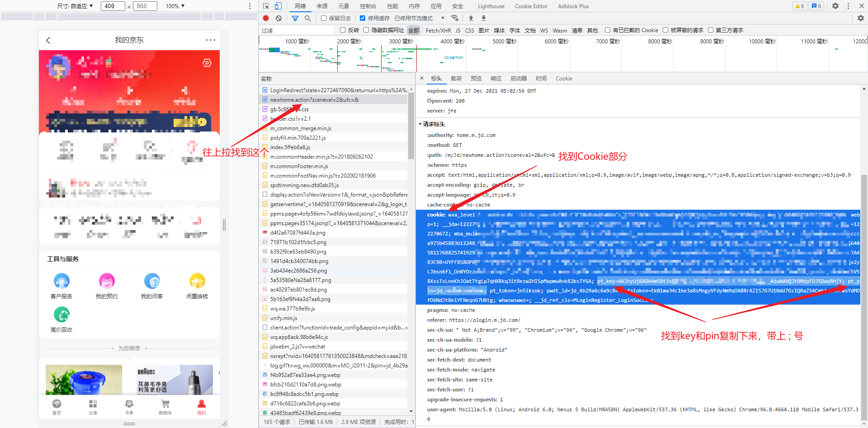Check 有已拦截的 Cookie option
The image size is (868, 428).
pyautogui.click(x=608, y=30)
